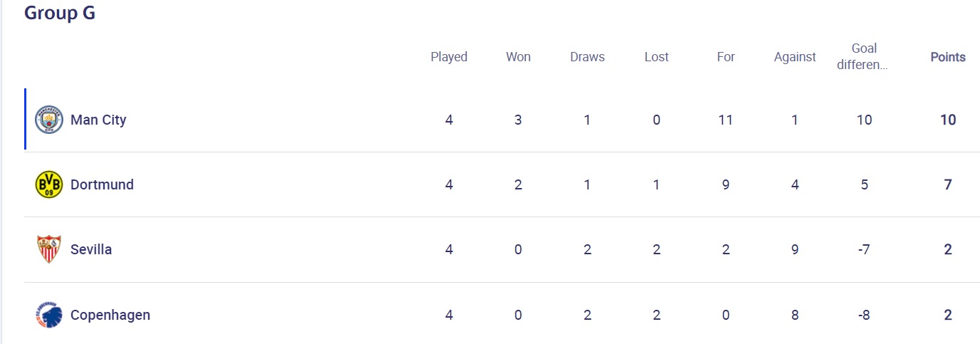Click the Dortmund BVB crest
Viewport: 980px width, 344px height.
point(49,184)
